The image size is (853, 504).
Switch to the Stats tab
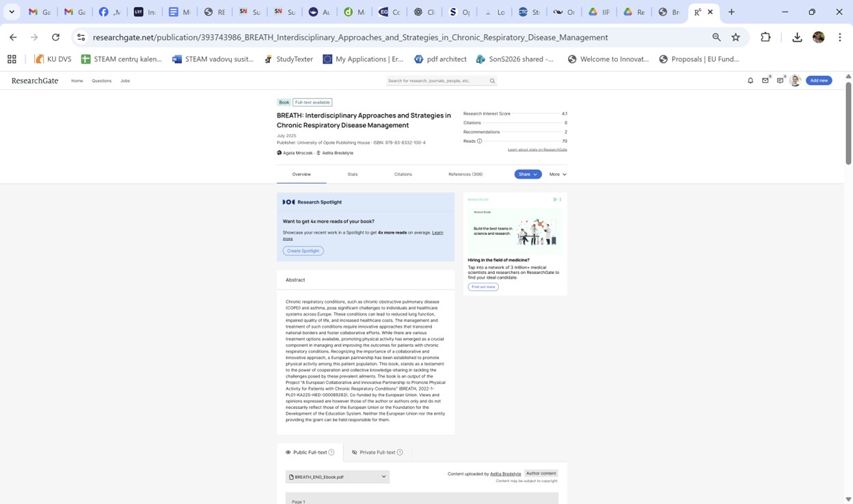click(x=353, y=174)
